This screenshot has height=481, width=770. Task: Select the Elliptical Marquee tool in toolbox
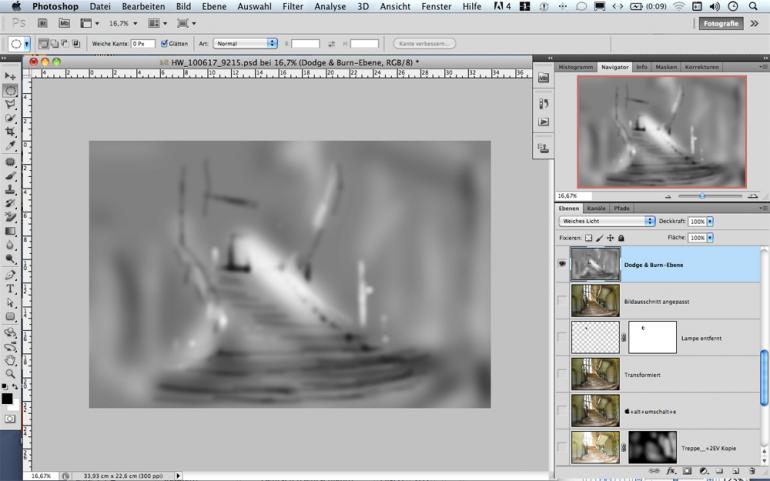tap(10, 90)
